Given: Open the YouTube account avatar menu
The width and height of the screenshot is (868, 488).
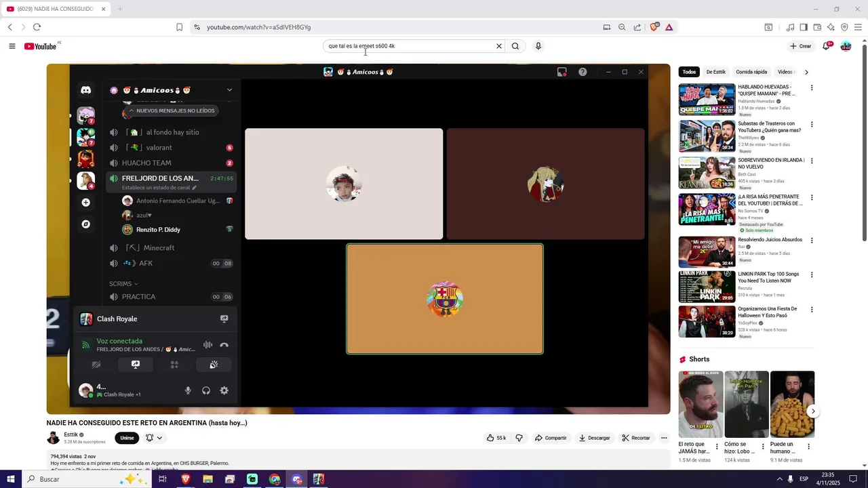Looking at the screenshot, I should pyautogui.click(x=846, y=46).
